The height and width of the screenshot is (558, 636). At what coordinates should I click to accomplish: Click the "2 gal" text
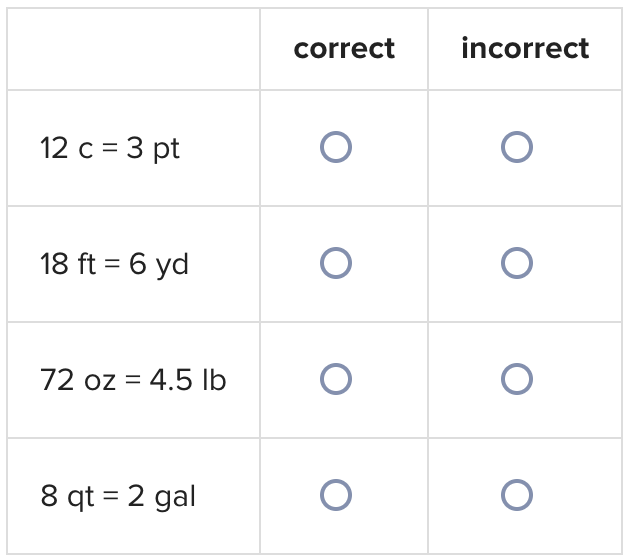pos(162,497)
